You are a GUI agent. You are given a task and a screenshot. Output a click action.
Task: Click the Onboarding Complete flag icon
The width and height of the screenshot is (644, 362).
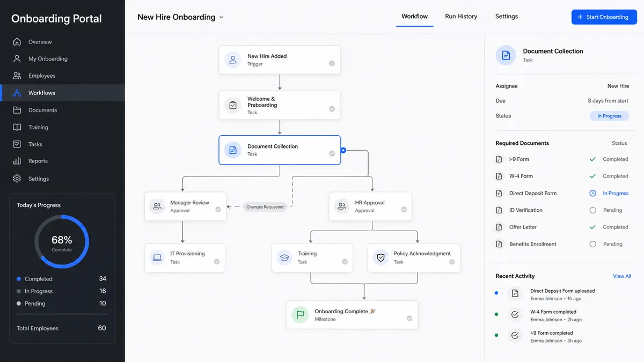301,315
